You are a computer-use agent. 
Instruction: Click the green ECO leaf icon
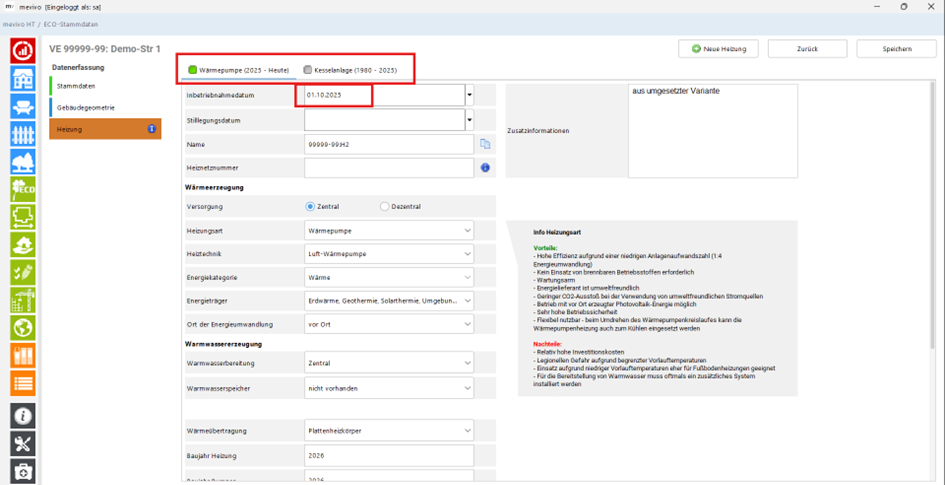tap(23, 189)
